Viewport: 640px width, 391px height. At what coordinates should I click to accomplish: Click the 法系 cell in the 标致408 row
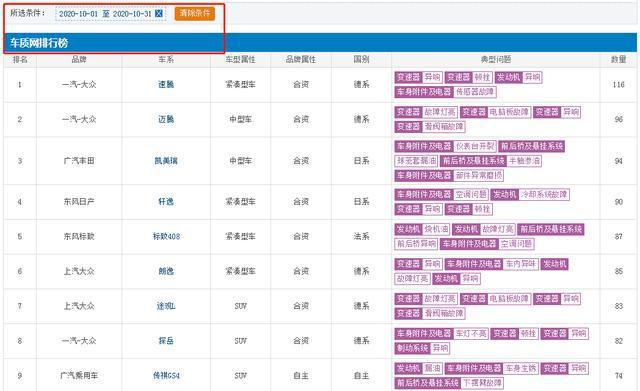pos(361,236)
